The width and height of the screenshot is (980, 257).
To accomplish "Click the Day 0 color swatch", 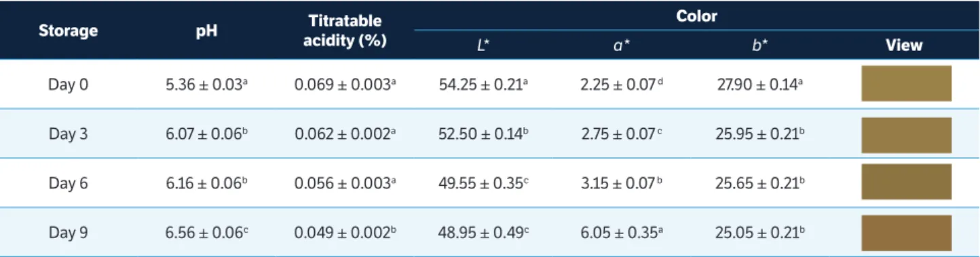I will pyautogui.click(x=906, y=84).
